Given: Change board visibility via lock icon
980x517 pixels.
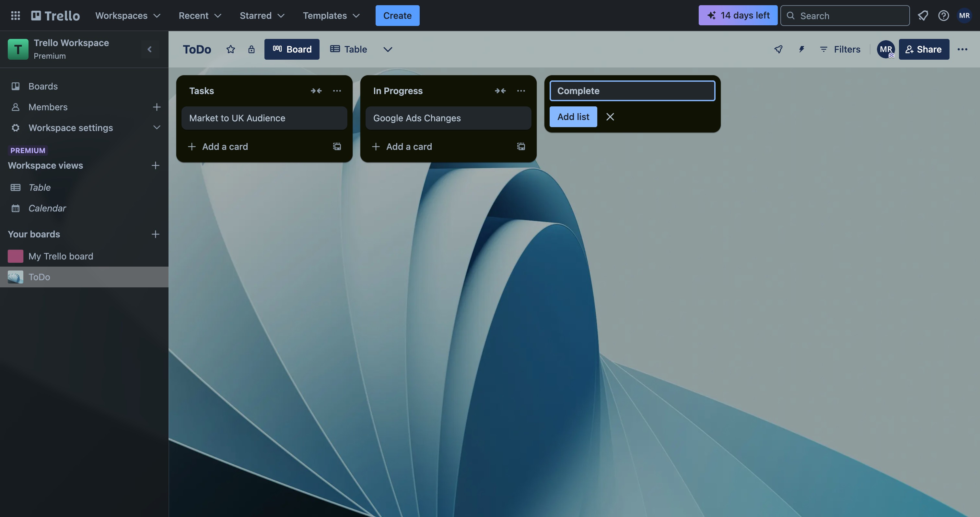Looking at the screenshot, I should pyautogui.click(x=251, y=49).
